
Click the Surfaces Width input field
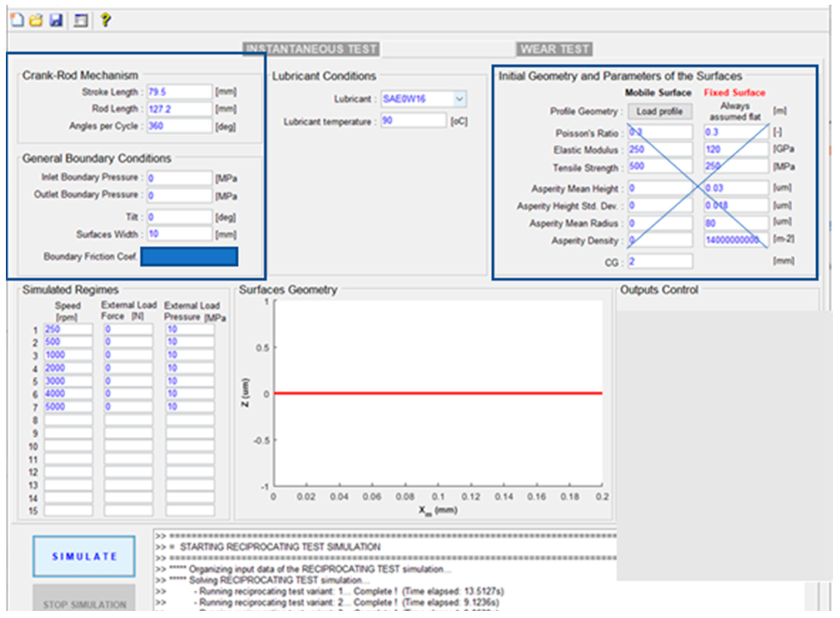179,235
